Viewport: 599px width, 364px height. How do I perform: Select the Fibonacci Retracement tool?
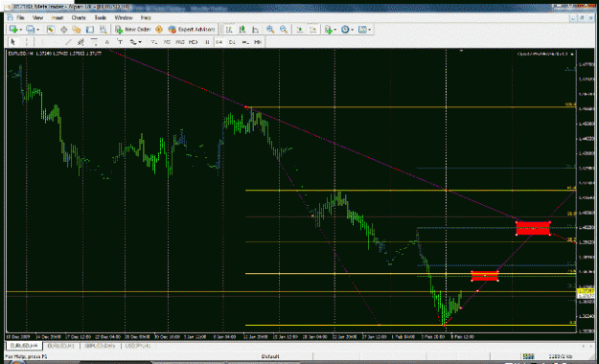pos(94,41)
